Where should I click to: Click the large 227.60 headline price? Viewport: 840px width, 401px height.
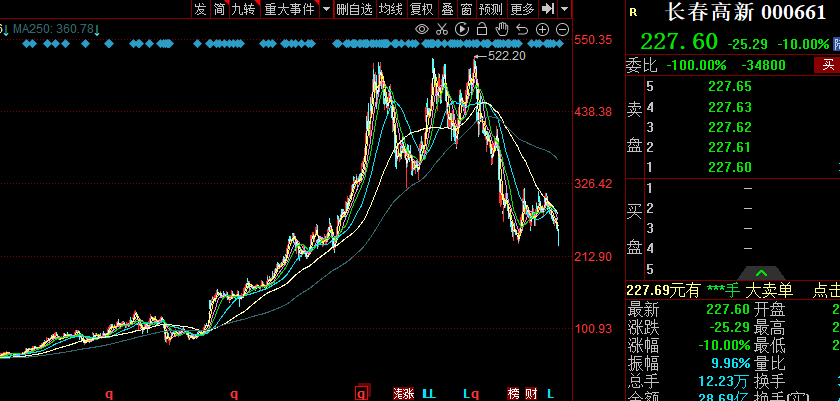pyautogui.click(x=679, y=42)
